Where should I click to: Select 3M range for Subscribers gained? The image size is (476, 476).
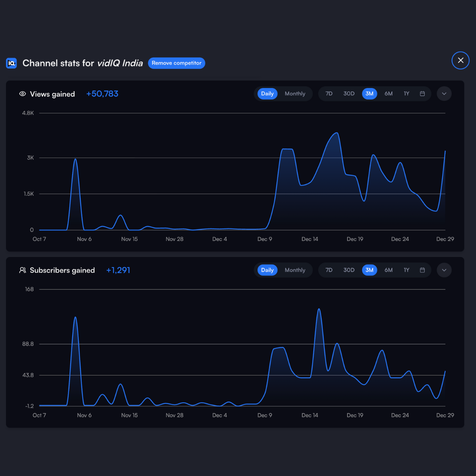pos(369,270)
